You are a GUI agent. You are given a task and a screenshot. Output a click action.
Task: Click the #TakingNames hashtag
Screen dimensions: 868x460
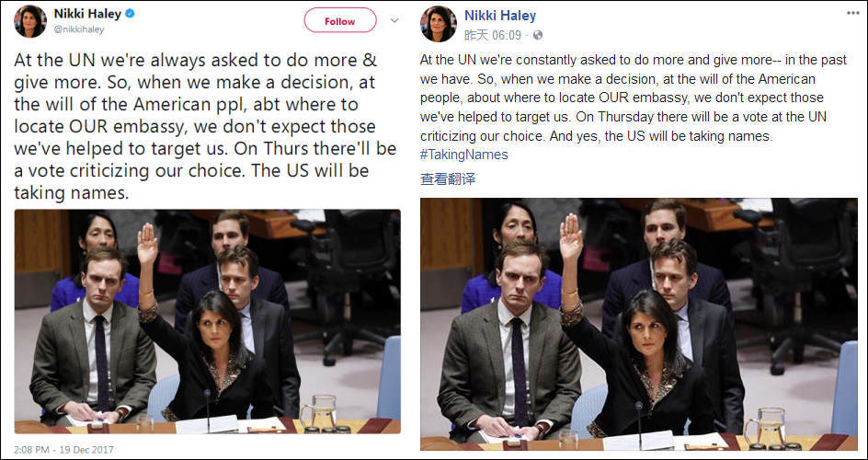(464, 155)
